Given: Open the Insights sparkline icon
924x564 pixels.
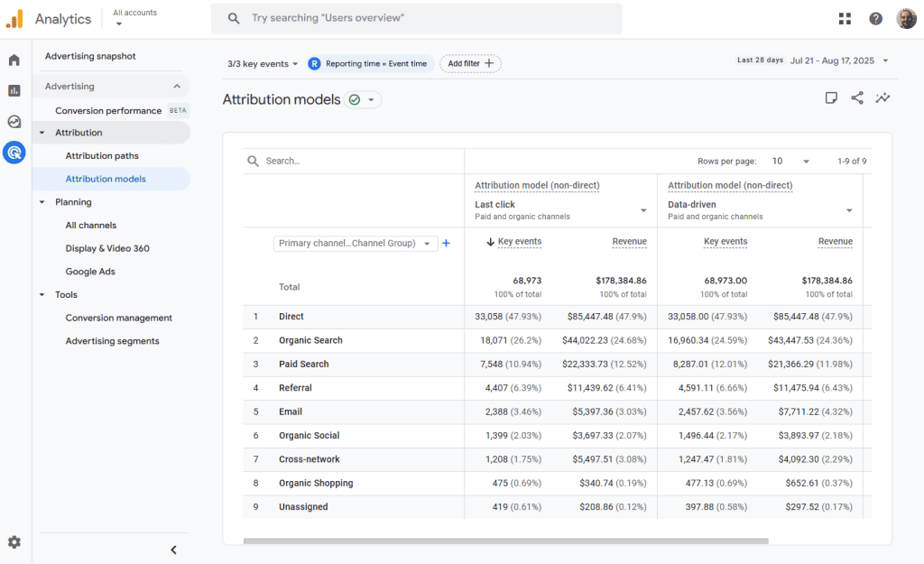Looking at the screenshot, I should click(x=882, y=98).
